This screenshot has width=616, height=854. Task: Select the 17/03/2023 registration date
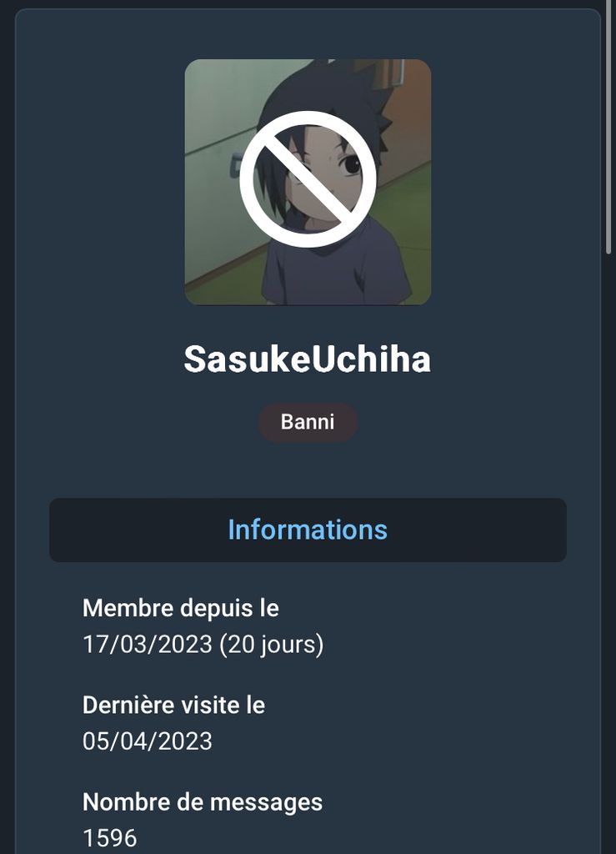(148, 645)
